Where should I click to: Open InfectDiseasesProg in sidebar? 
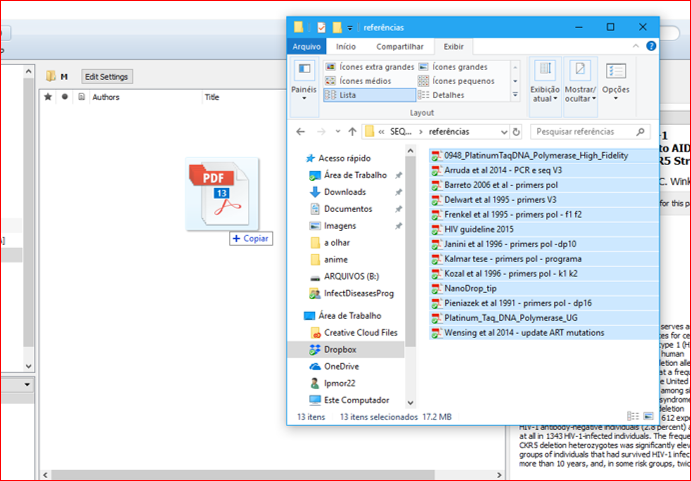tap(359, 293)
